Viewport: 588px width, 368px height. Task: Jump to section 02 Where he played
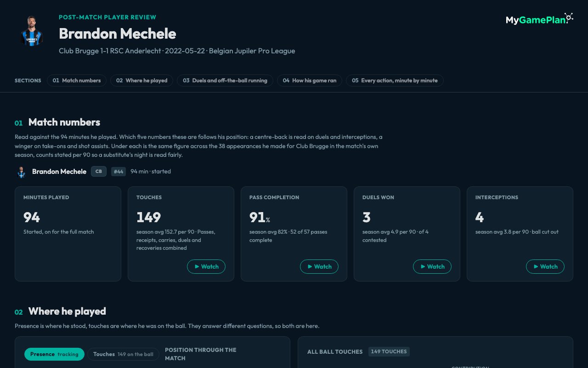pyautogui.click(x=141, y=80)
